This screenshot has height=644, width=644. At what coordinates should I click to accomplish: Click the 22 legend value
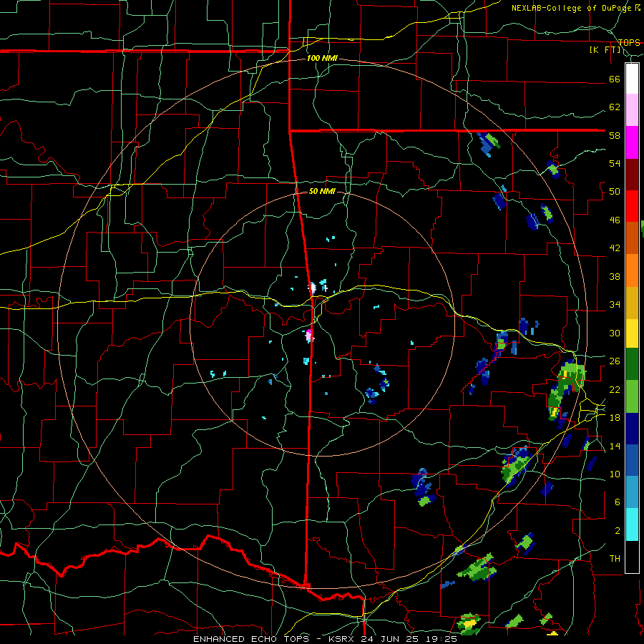pyautogui.click(x=615, y=389)
